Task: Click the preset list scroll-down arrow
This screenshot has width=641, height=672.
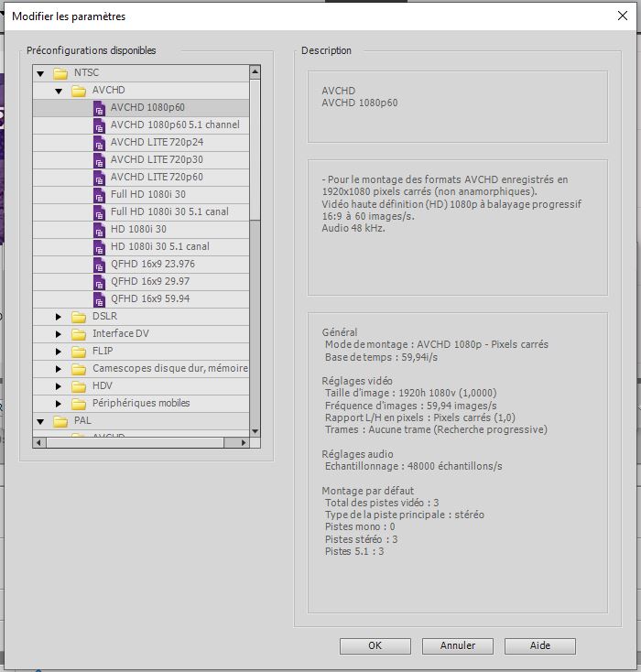Action: pyautogui.click(x=255, y=431)
